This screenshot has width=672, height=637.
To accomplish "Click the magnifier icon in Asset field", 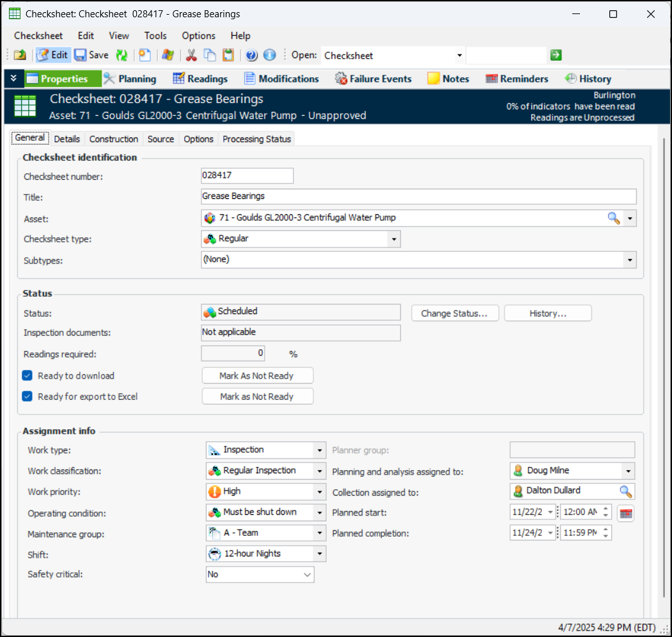I will tap(613, 218).
